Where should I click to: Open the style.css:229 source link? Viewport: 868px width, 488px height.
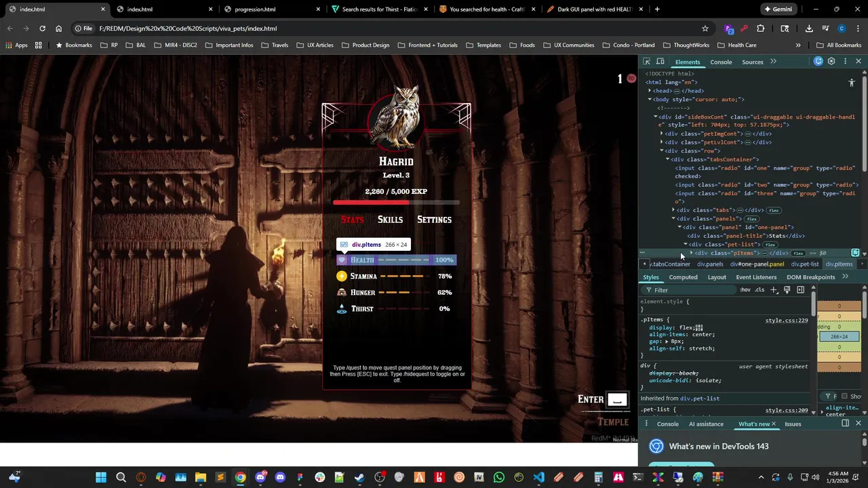click(787, 320)
